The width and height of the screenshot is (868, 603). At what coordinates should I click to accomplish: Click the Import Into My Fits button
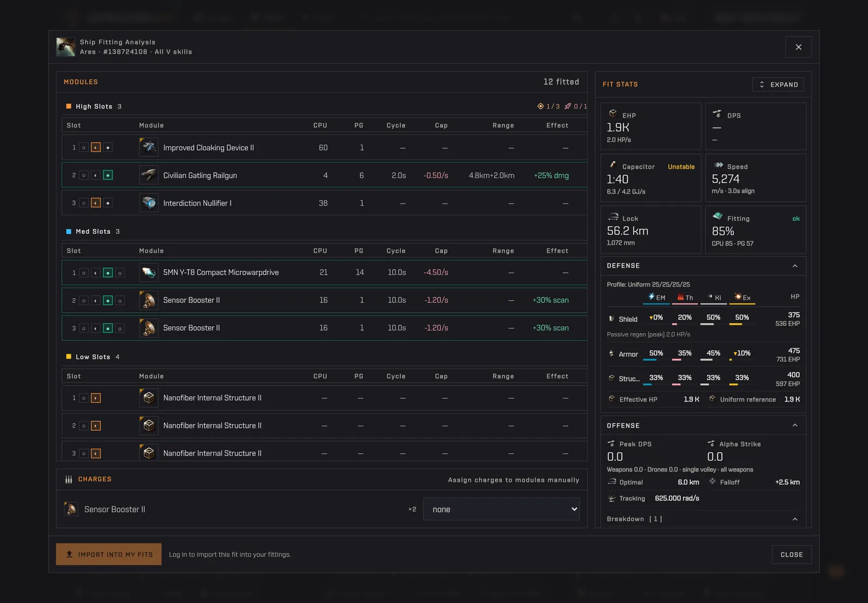click(x=108, y=554)
